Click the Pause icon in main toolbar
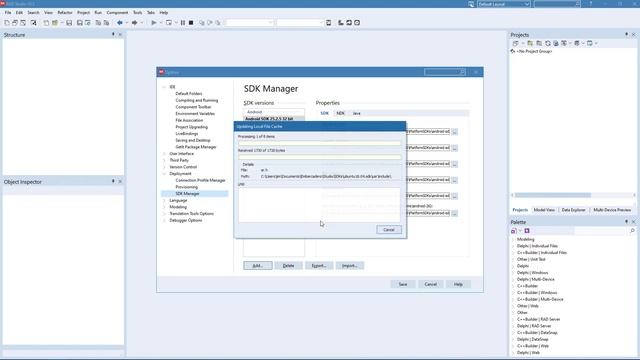Screen dimensions: 640x360 point(183,23)
